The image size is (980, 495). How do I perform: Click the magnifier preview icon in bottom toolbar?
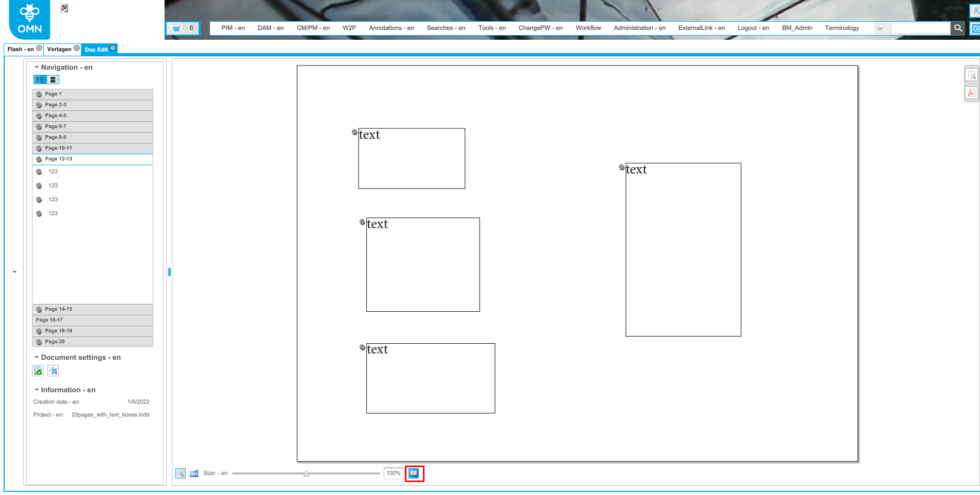(x=180, y=473)
